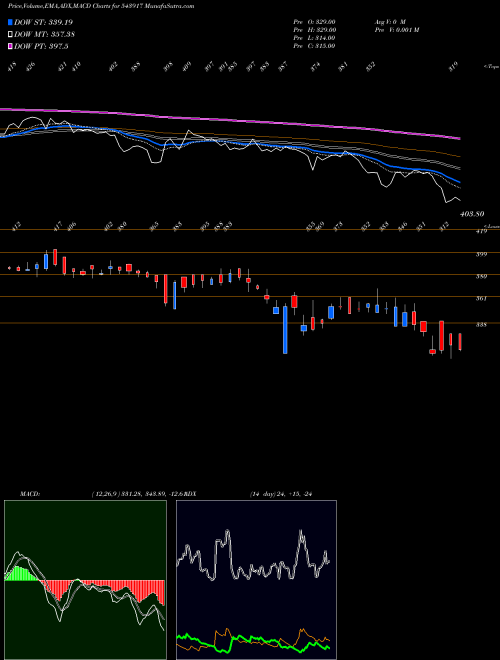Click the 380 price level label

click(x=481, y=277)
